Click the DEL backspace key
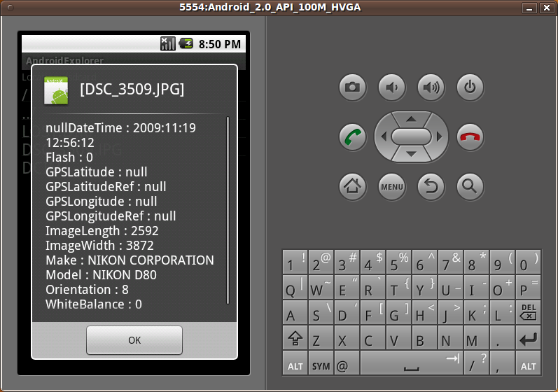 tap(528, 313)
